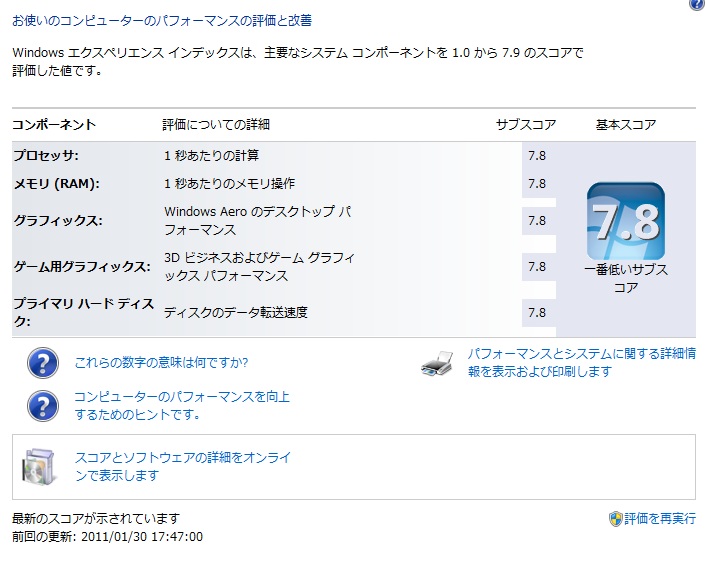Click the memory subscore 7.8
The width and height of the screenshot is (706, 567).
(x=537, y=184)
